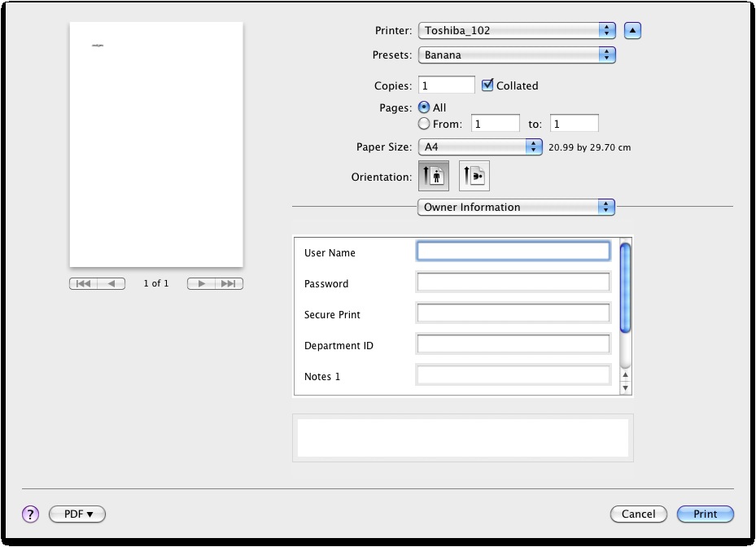Go to previous page in preview
756x547 pixels.
point(111,283)
